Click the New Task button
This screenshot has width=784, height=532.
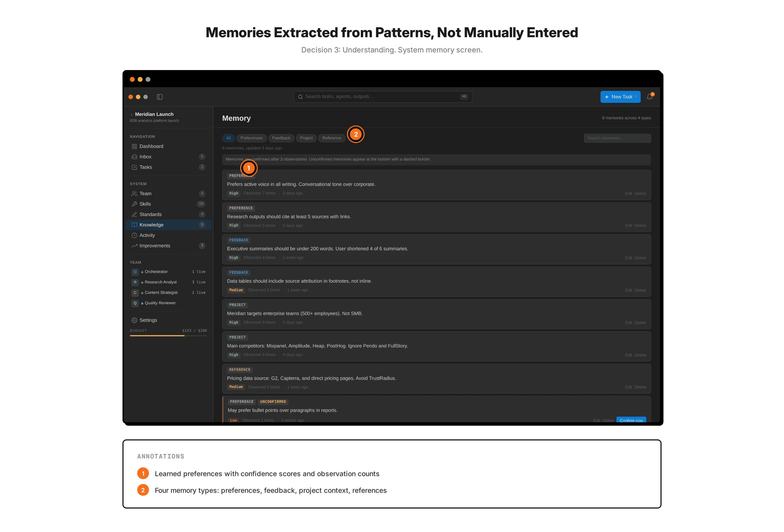(620, 97)
